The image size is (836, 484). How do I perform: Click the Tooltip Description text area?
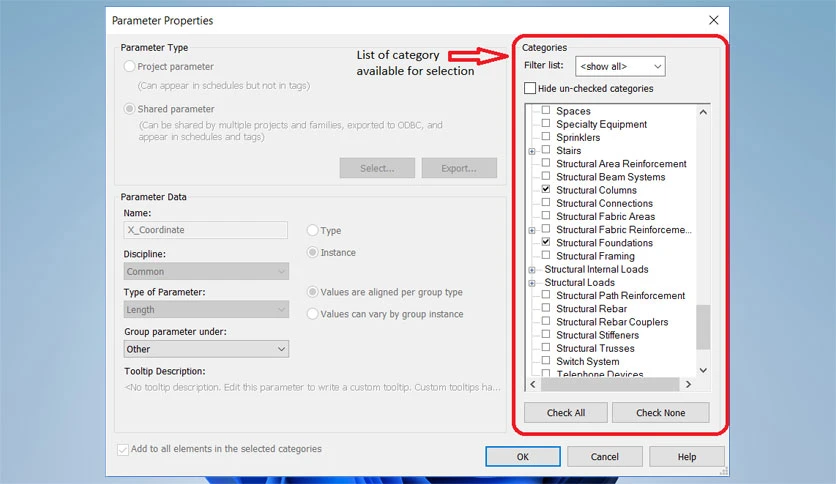pos(312,388)
